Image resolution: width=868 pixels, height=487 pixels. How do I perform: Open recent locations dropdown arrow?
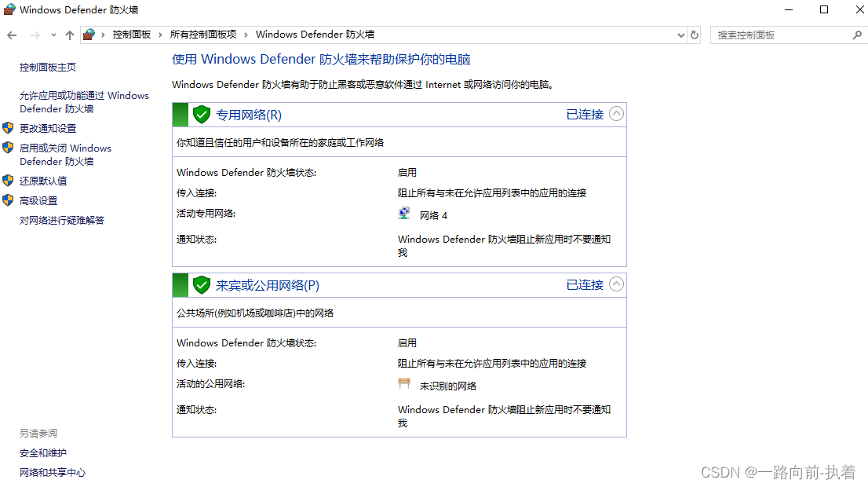pos(53,35)
